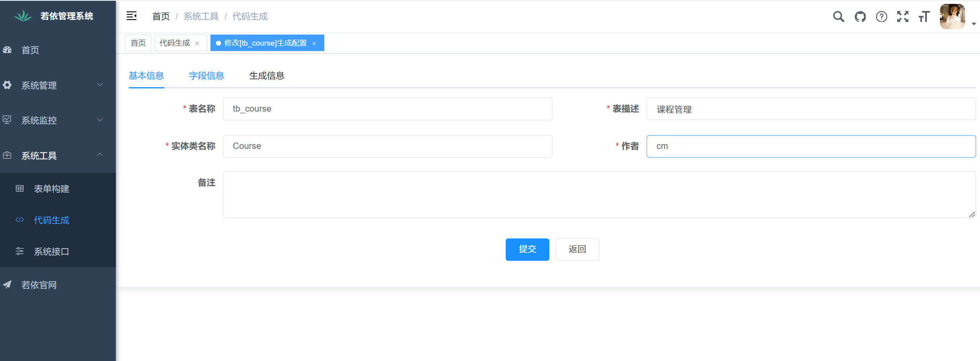Click the 提交 submit button
Viewport: 980px width, 361px height.
(x=527, y=249)
